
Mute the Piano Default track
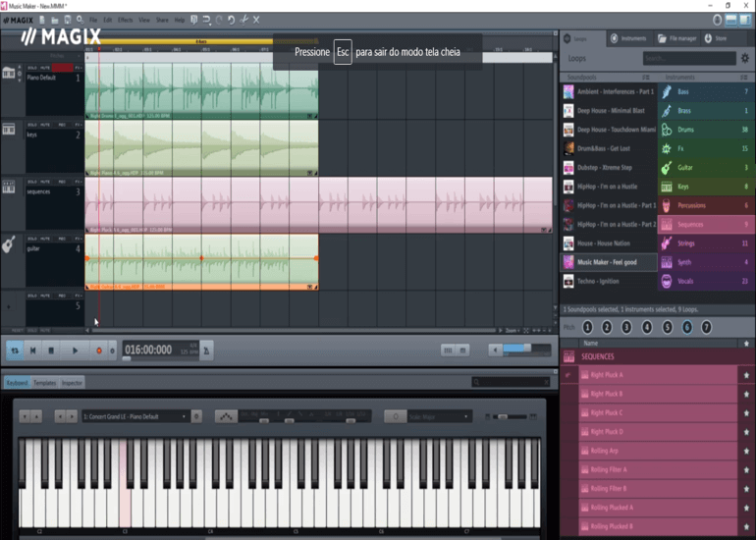pos(45,68)
